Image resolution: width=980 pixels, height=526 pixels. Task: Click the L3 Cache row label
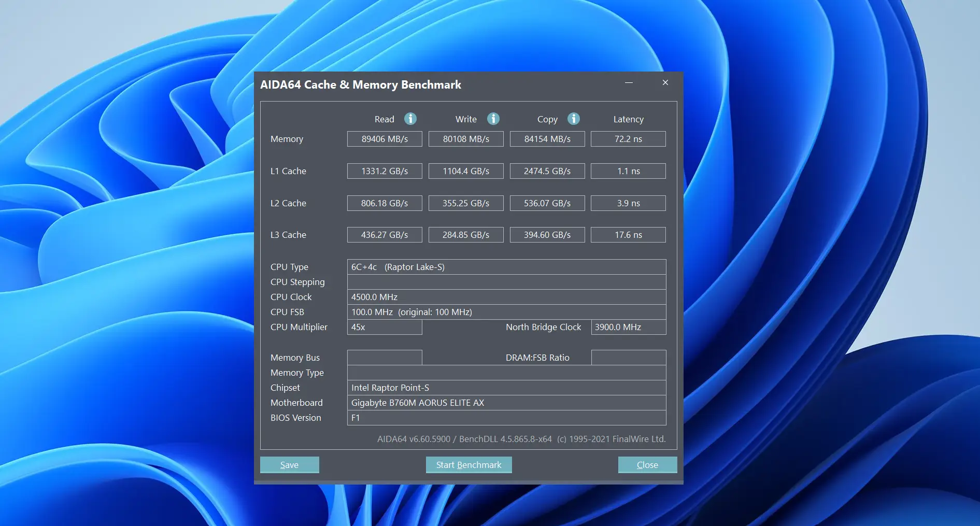coord(288,235)
